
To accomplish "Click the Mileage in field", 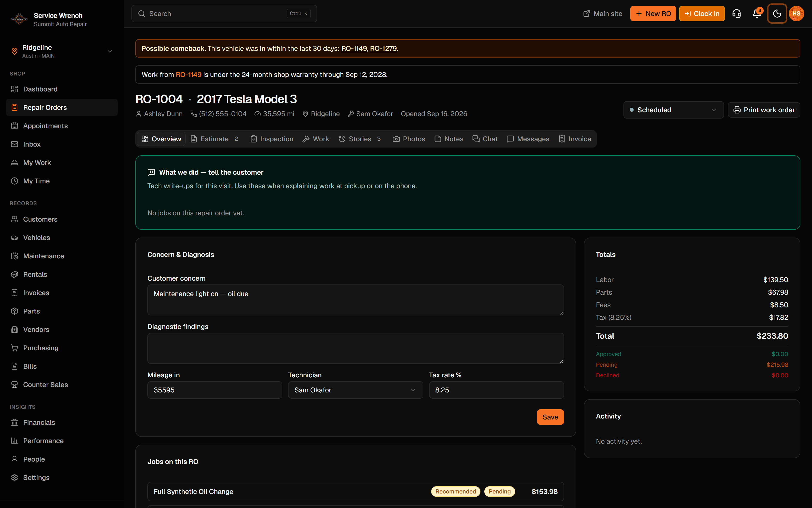I will [215, 390].
